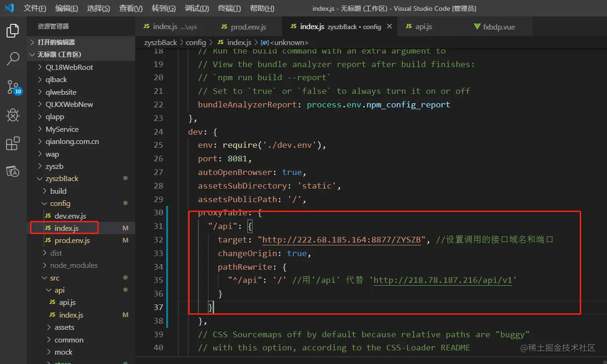The image size is (607, 364).
Task: Open the 文件(F) menu
Action: pyautogui.click(x=35, y=8)
